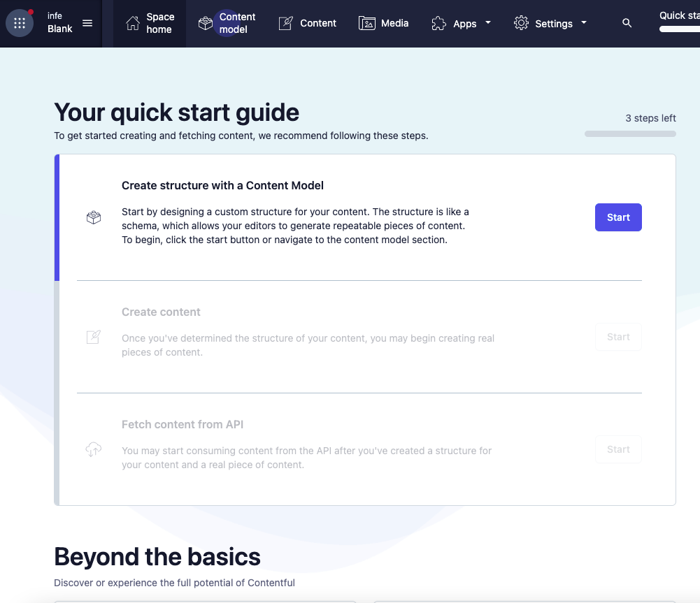The height and width of the screenshot is (603, 700).
Task: Expand the Settings dropdown chevron
Action: coord(584,23)
